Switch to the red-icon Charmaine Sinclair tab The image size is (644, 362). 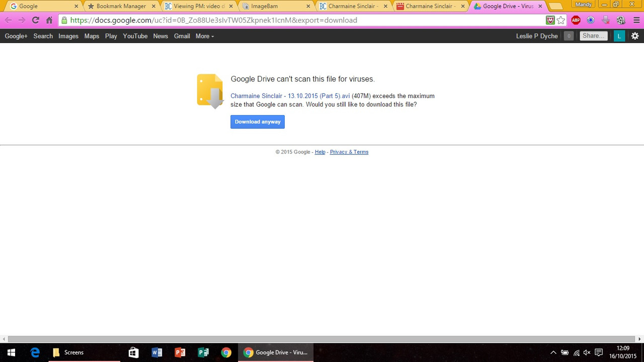[431, 6]
